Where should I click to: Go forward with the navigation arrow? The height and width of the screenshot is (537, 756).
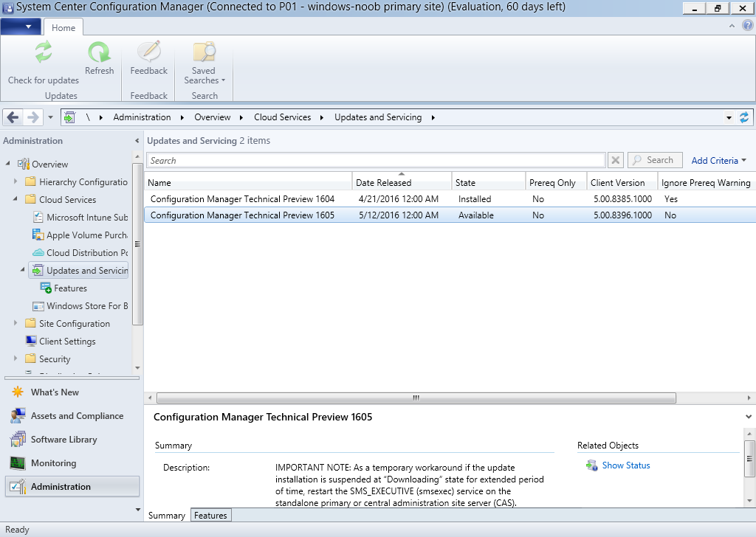pos(32,117)
